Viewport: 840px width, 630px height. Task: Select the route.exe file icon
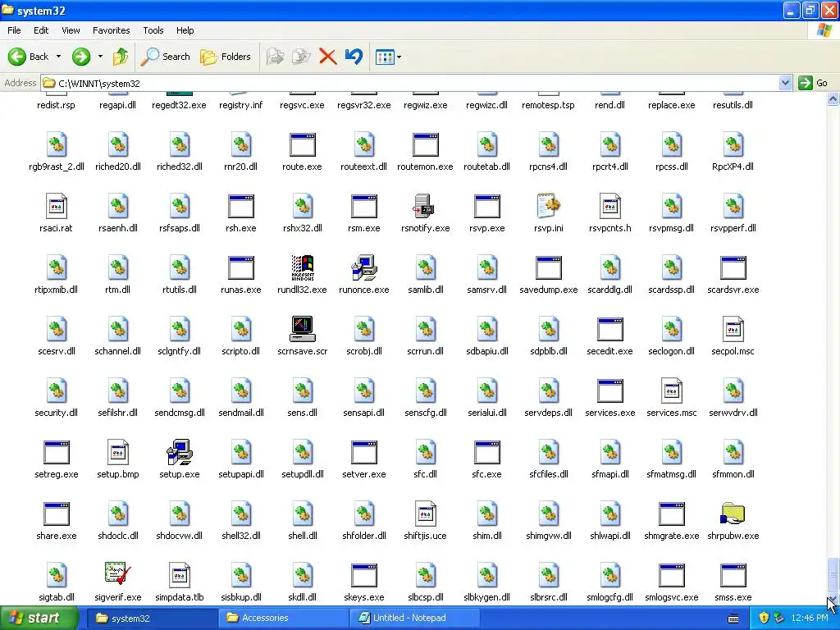(302, 144)
